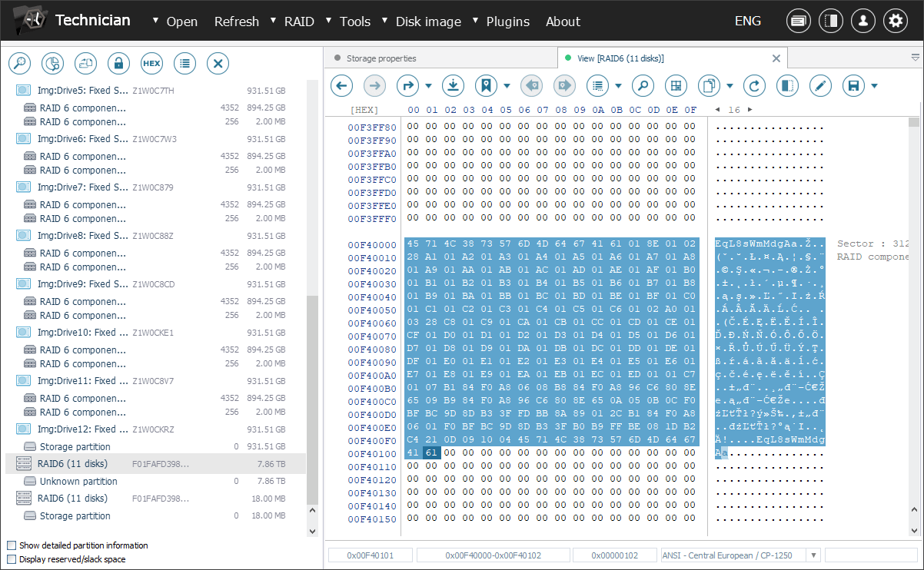Click the pencil edit icon in hex toolbar
This screenshot has height=570, width=924.
pos(820,85)
